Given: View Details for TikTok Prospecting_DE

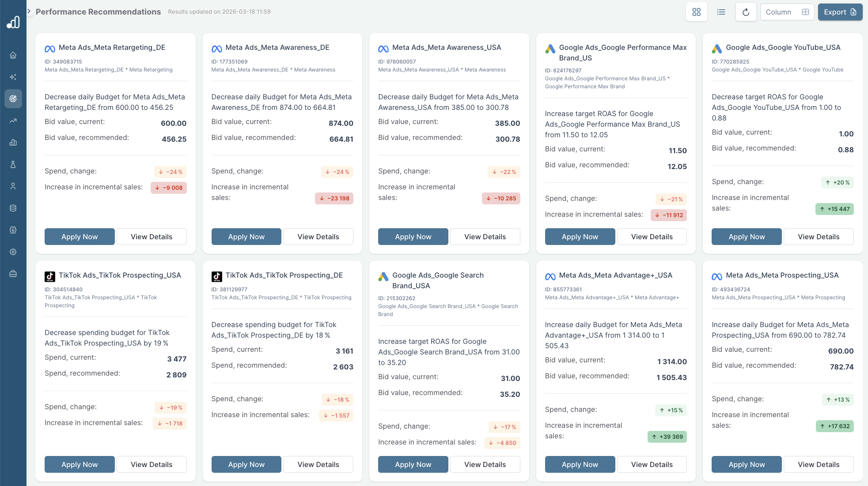Looking at the screenshot, I should click(x=318, y=464).
